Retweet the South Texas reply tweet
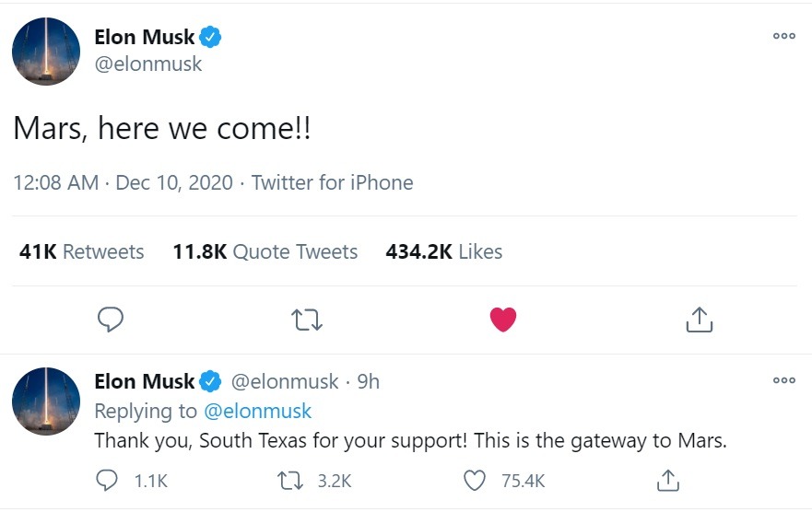Image resolution: width=812 pixels, height=512 pixels. point(290,481)
